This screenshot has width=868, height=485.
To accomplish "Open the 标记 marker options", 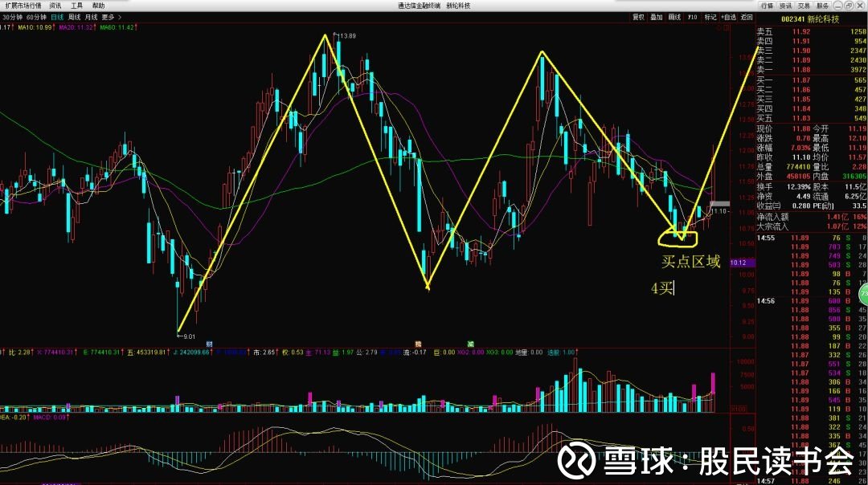I will 710,17.
